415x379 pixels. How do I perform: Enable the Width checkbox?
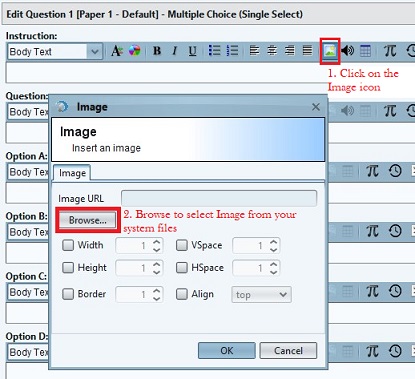point(68,246)
